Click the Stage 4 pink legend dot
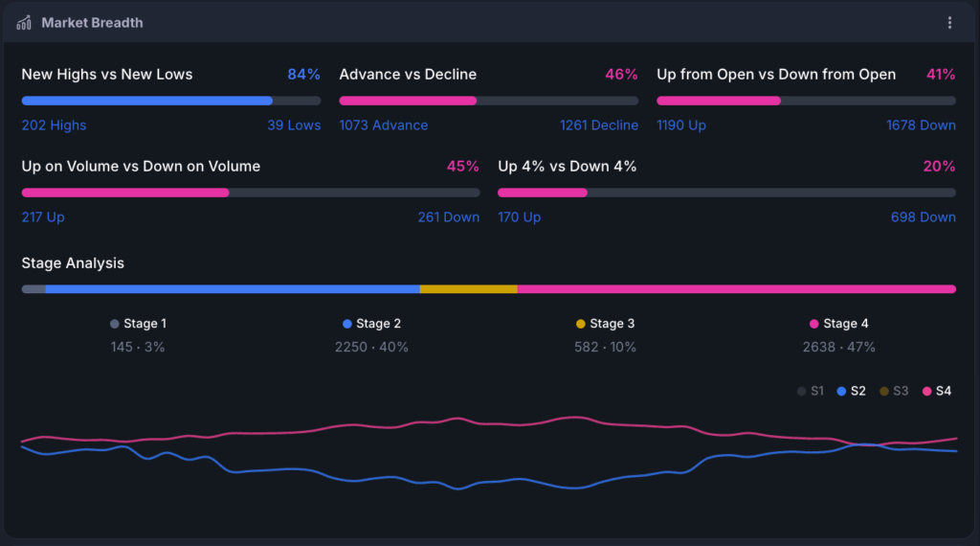980x546 pixels. pyautogui.click(x=813, y=324)
